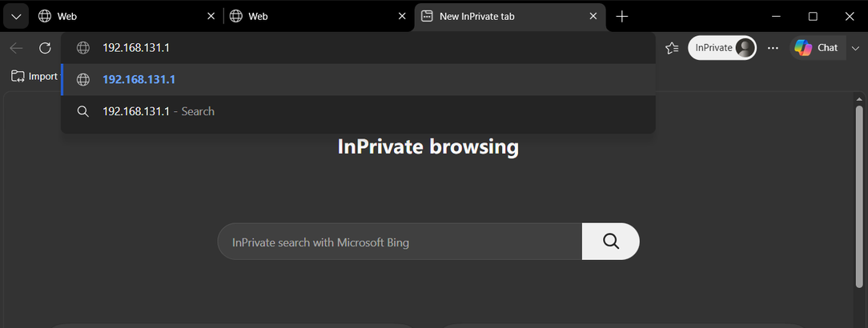Close the first Web tab

coord(211,17)
